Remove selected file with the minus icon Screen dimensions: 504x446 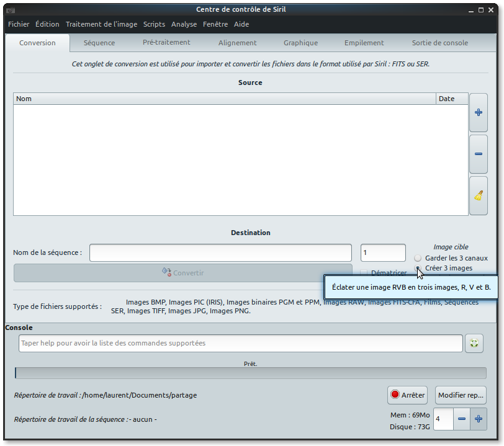click(479, 154)
